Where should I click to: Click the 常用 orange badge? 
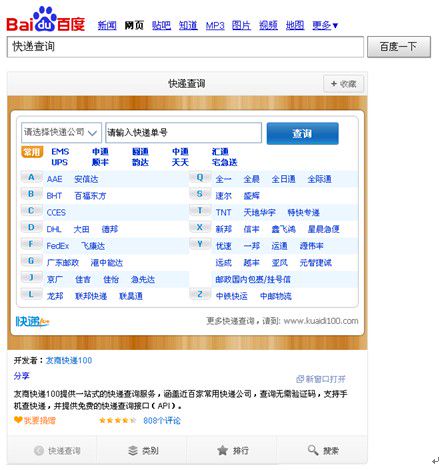(x=32, y=152)
